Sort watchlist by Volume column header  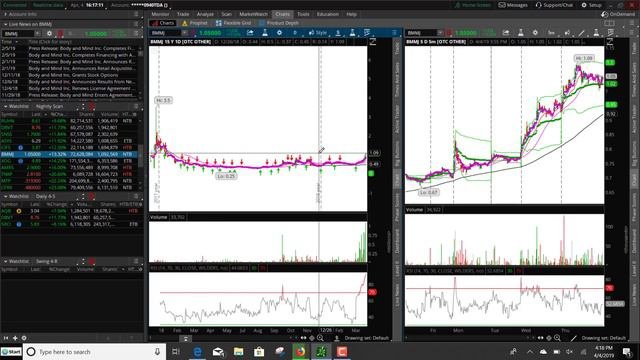pyautogui.click(x=109, y=115)
